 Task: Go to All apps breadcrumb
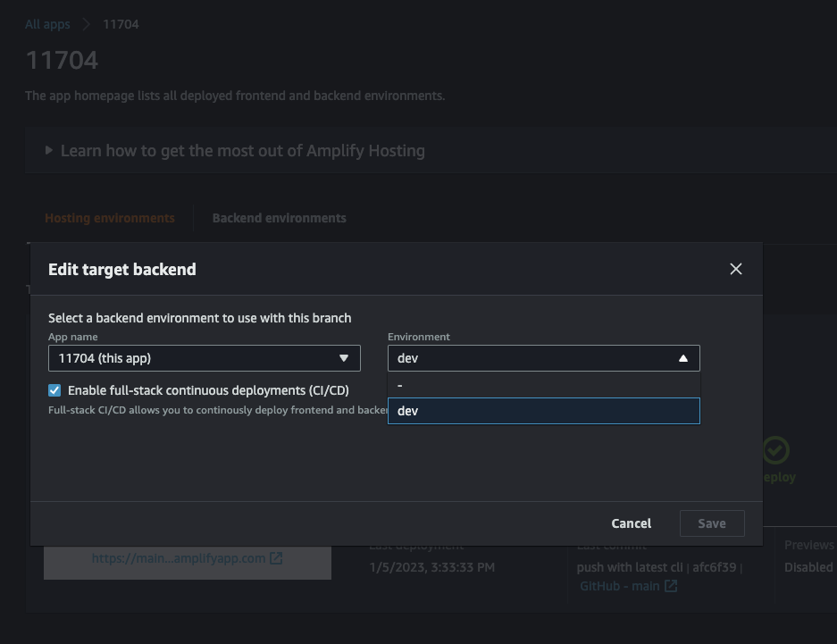click(46, 24)
